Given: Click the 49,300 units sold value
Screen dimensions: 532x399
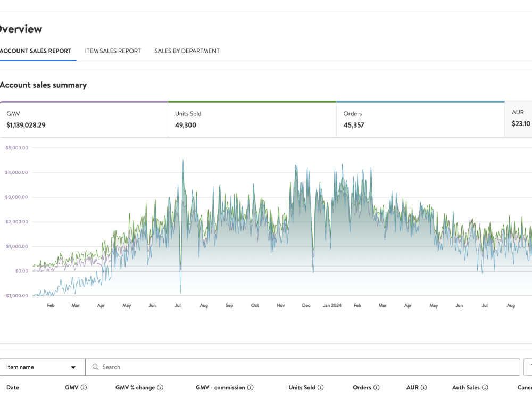Looking at the screenshot, I should click(x=186, y=125).
